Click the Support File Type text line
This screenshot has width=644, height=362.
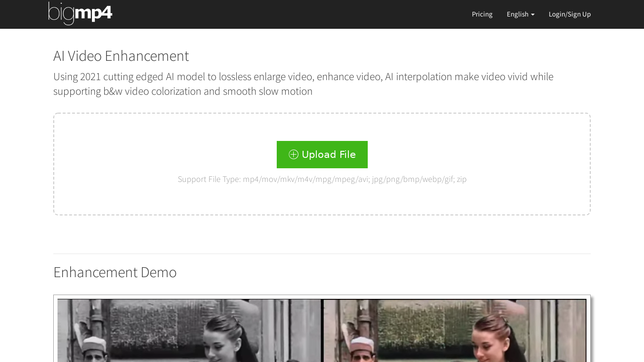pyautogui.click(x=322, y=179)
